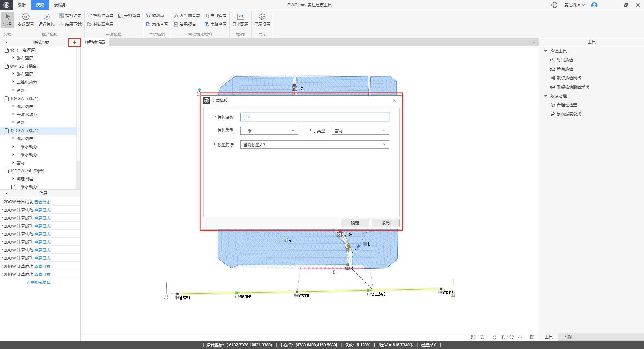Open 纵断面查看 in 管网排水模拟 group

(x=187, y=16)
